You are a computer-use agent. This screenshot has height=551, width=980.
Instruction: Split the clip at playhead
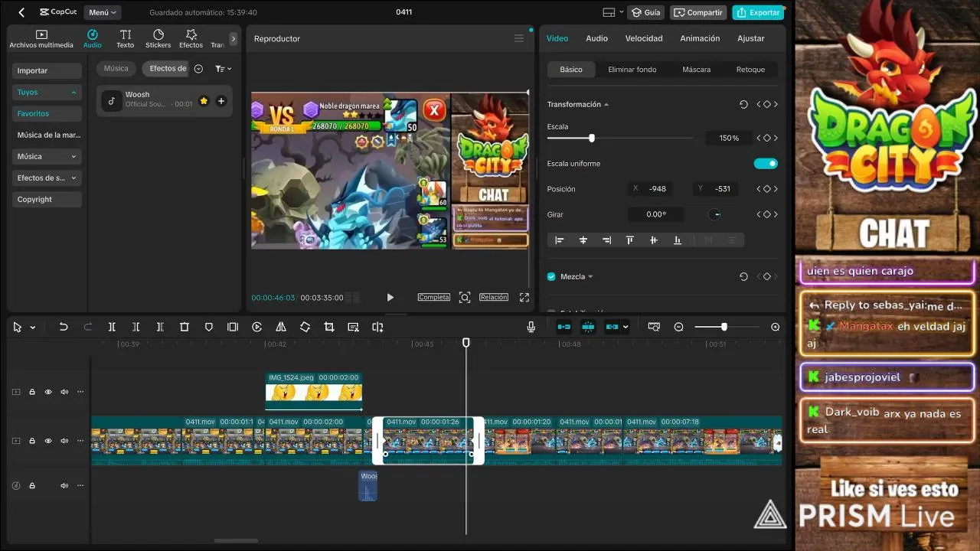(112, 327)
